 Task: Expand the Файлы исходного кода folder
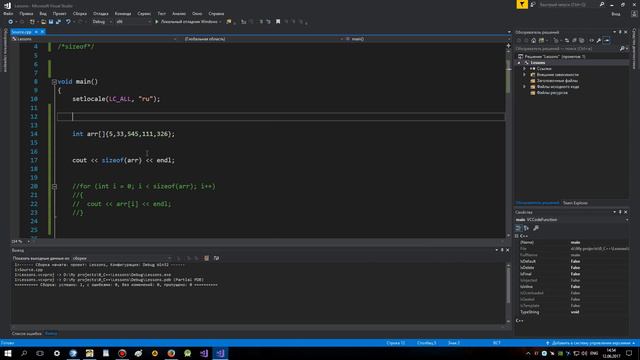click(x=524, y=87)
